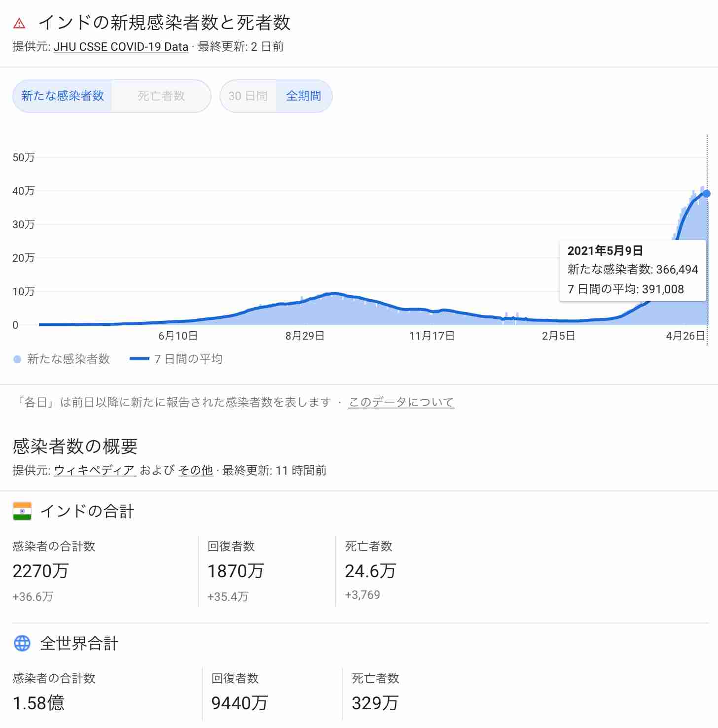
Task: Open the JHU CSSE COVID-19 Data link
Action: coord(121,47)
